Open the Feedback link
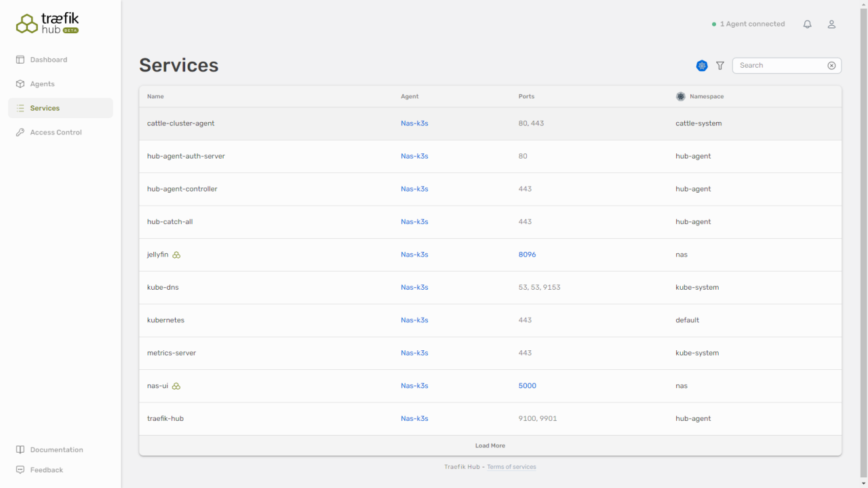This screenshot has height=488, width=868. click(x=46, y=470)
